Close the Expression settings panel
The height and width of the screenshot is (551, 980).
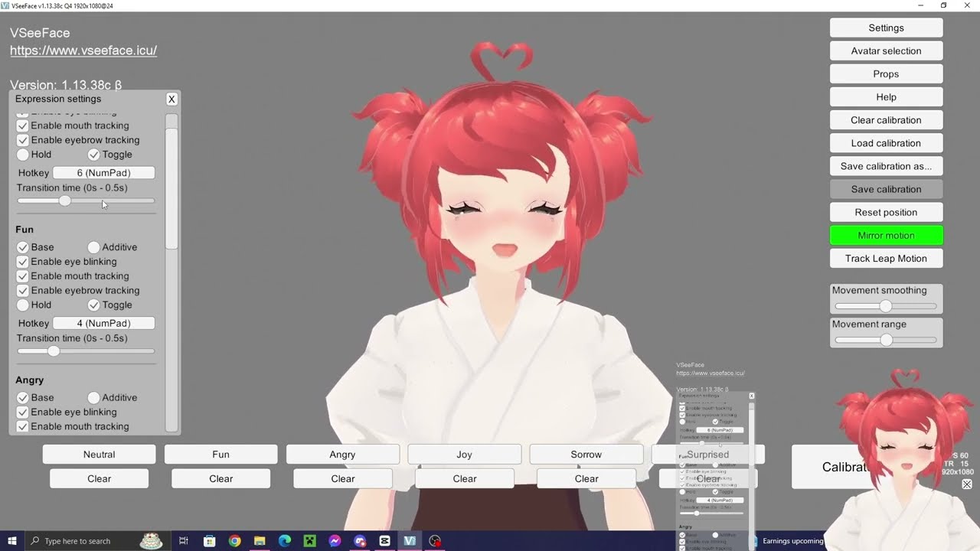[x=171, y=99]
